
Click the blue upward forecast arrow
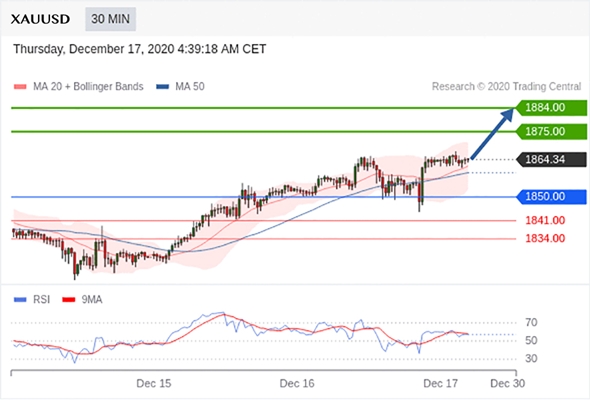pyautogui.click(x=492, y=134)
